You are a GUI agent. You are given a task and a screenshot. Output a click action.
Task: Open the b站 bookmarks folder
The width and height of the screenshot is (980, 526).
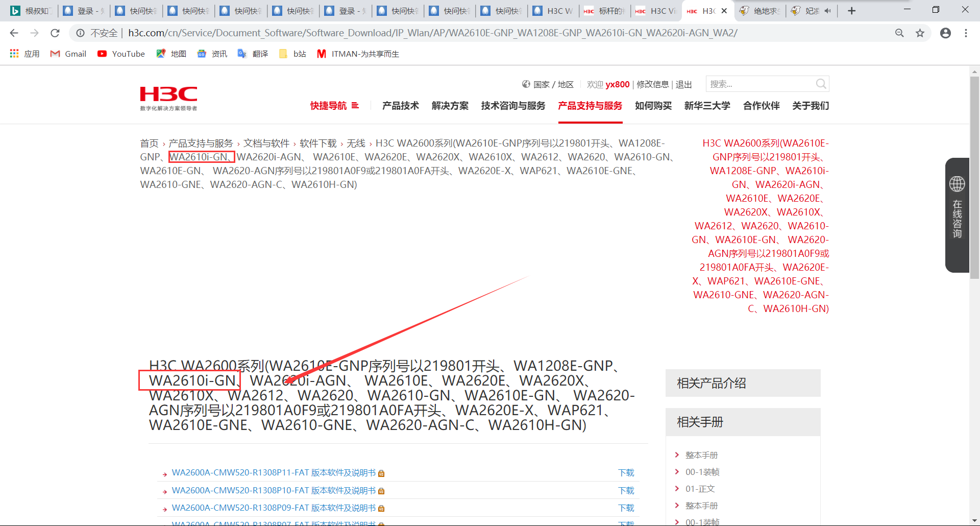tap(292, 54)
